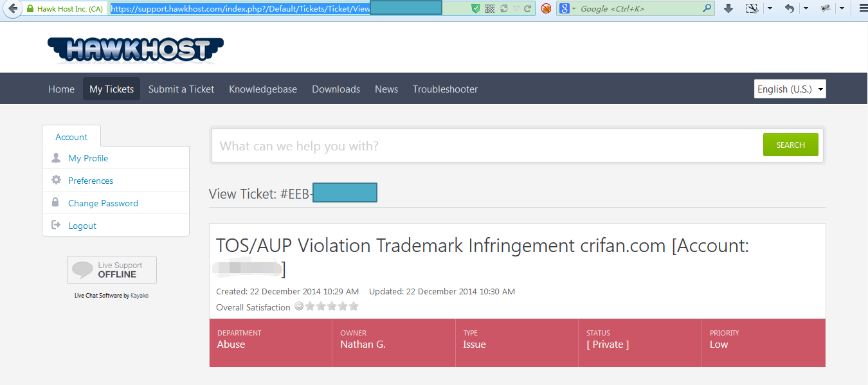This screenshot has width=868, height=385.
Task: Click the magnifier in browser search box
Action: (707, 9)
